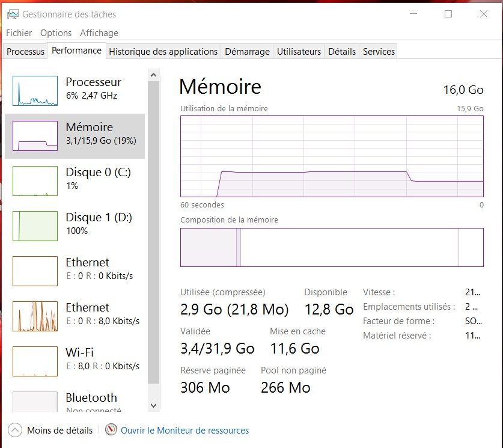Click the '6% 2,47 GHz' processor text
This screenshot has height=448, width=503.
[x=92, y=95]
